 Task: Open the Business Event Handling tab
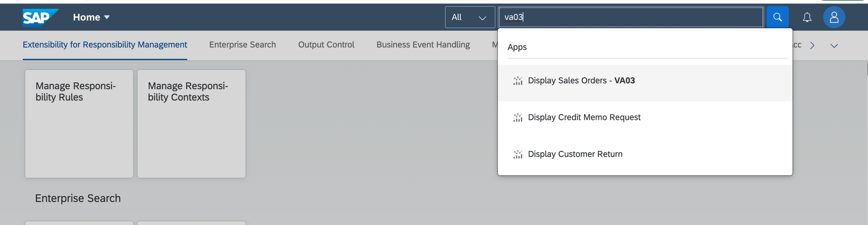pyautogui.click(x=423, y=45)
